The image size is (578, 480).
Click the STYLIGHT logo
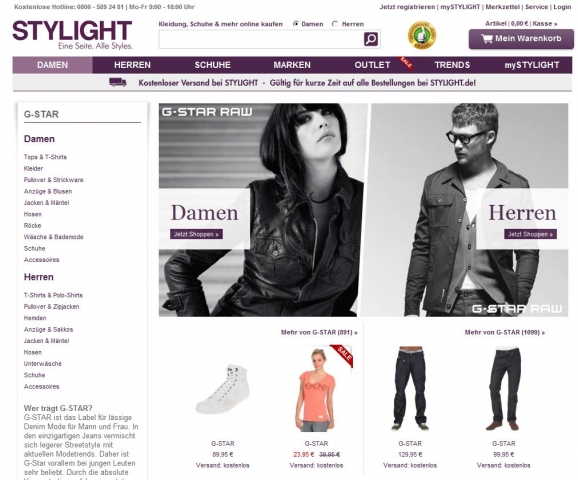[72, 35]
